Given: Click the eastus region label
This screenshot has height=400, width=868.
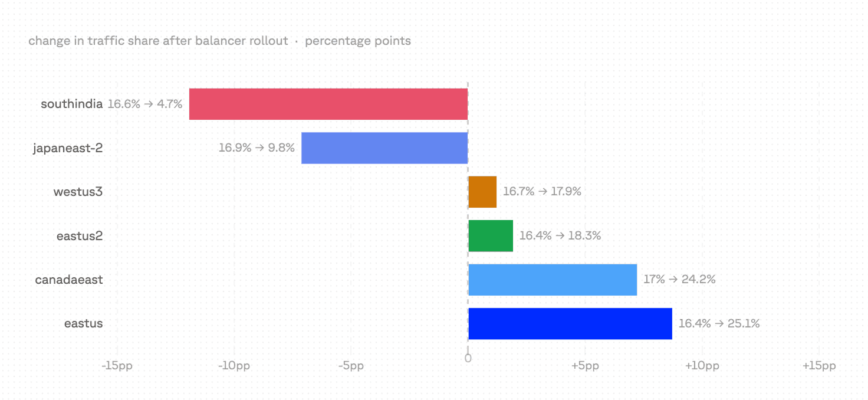Looking at the screenshot, I should tap(84, 323).
